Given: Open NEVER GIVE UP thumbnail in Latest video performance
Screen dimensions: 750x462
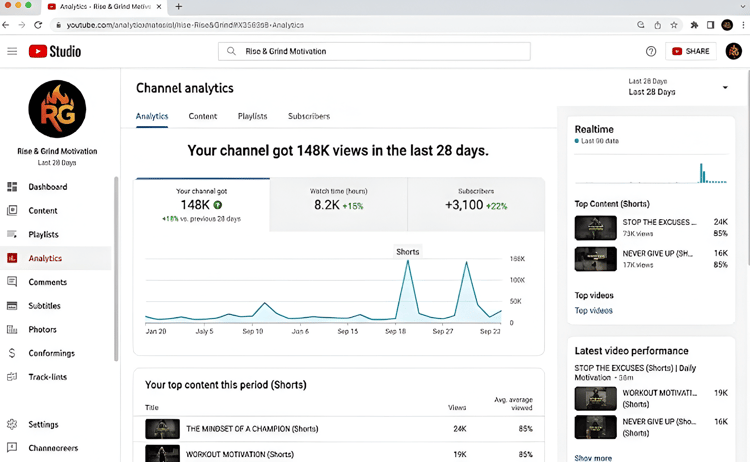Looking at the screenshot, I should click(x=596, y=427).
